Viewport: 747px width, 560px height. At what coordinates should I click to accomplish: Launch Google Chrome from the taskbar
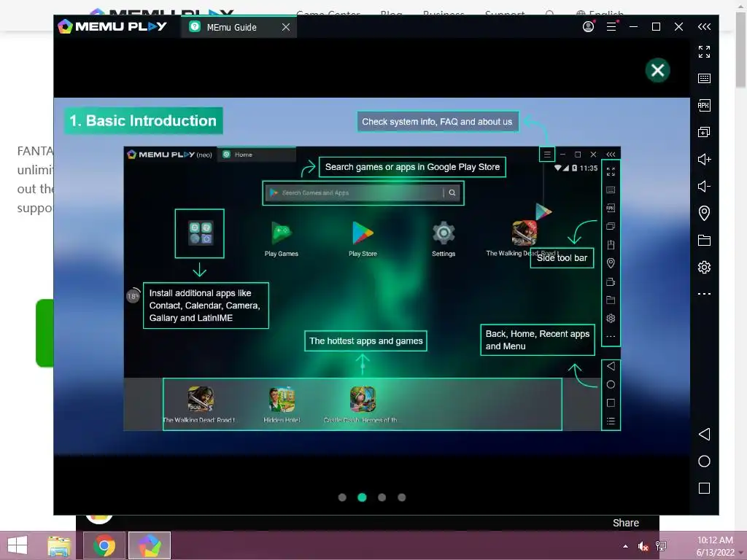tap(104, 545)
